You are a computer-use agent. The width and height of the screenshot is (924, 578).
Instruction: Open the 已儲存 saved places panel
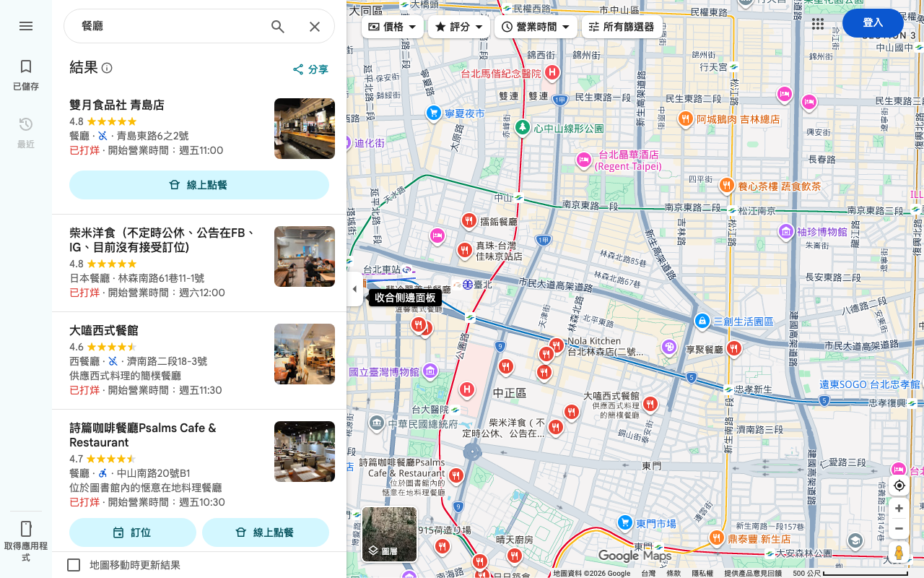coord(26,75)
